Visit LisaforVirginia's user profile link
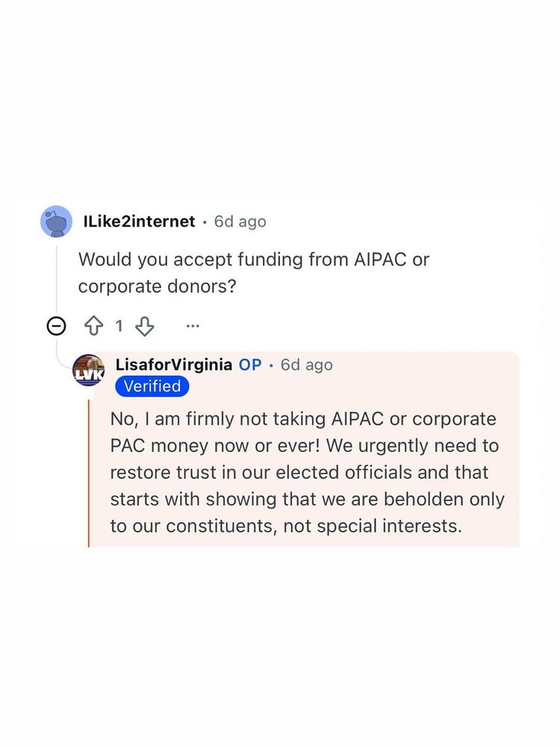Image resolution: width=560 pixels, height=747 pixels. click(174, 365)
